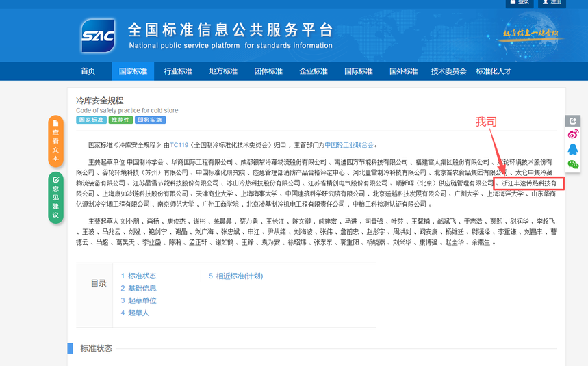This screenshot has width=588, height=366.
Task: Click the 即将实施 tag label
Action: (x=150, y=120)
